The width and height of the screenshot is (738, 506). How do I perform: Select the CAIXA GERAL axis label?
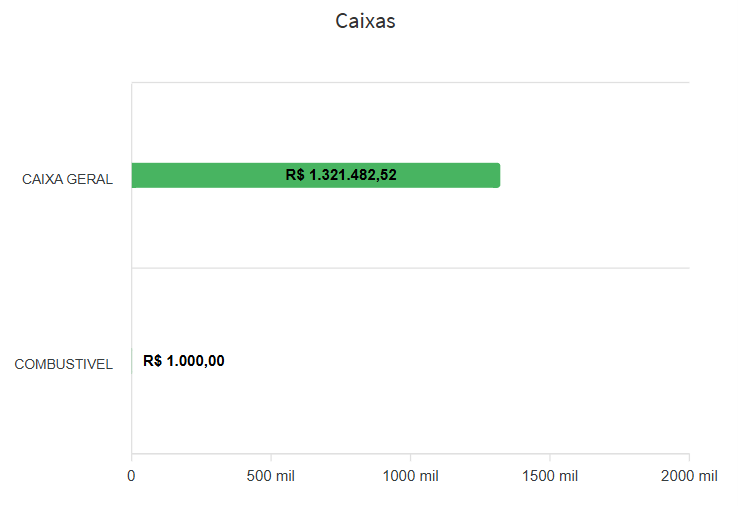(x=67, y=180)
